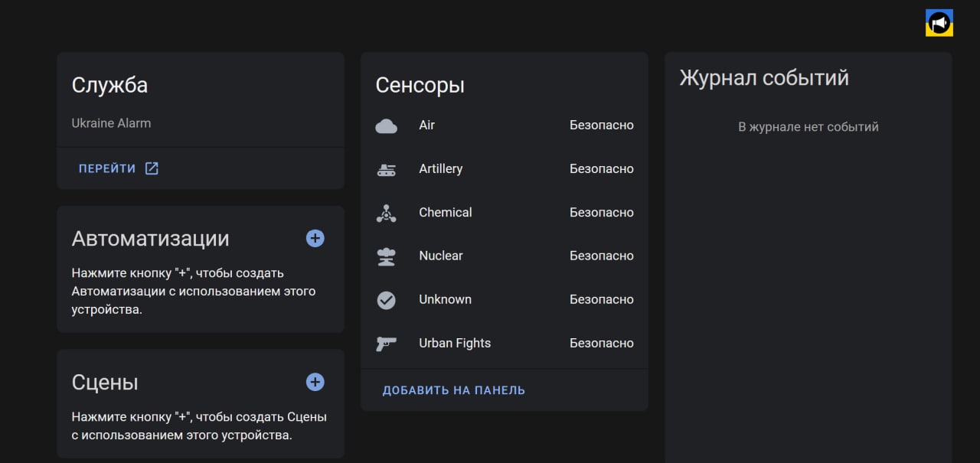Click Безопасно status for Urban Fights

pyautogui.click(x=602, y=344)
